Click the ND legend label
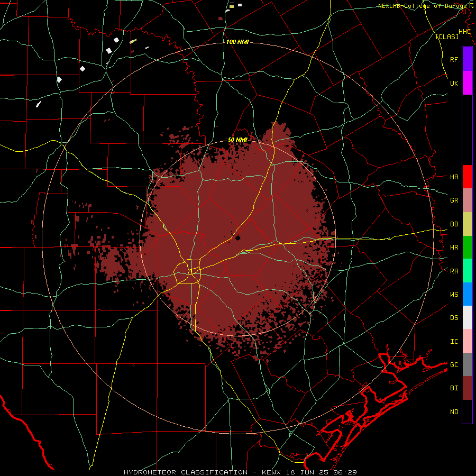The width and height of the screenshot is (476, 476). coord(454,412)
